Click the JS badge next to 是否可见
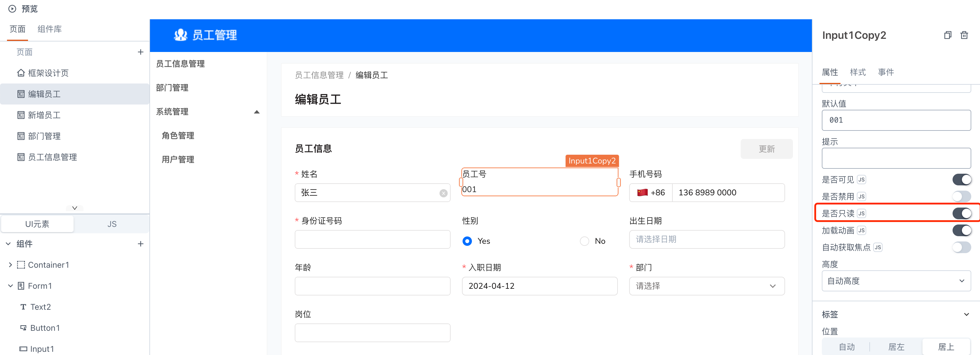980x355 pixels. [862, 180]
